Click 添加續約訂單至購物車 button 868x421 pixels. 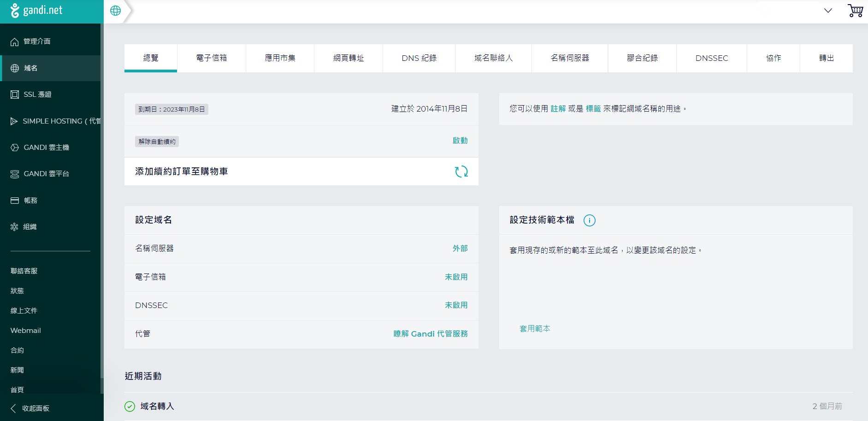[301, 172]
